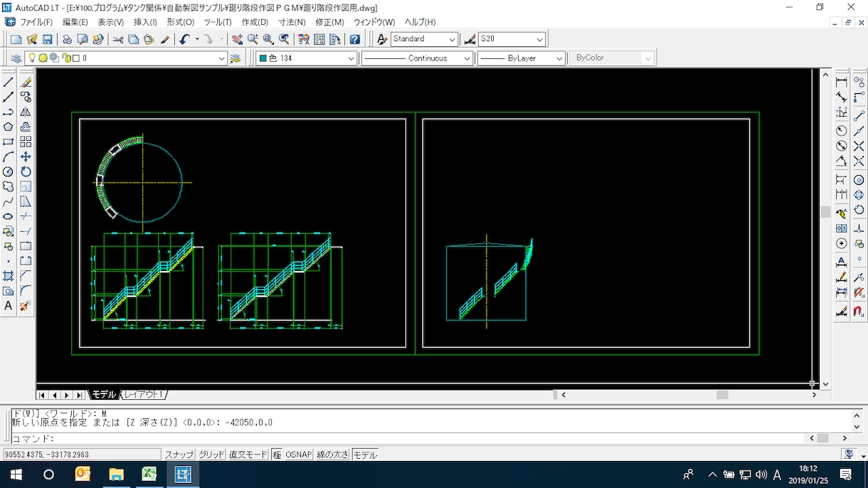The width and height of the screenshot is (868, 488).
Task: Open the Standard text style dropdown
Action: 424,39
